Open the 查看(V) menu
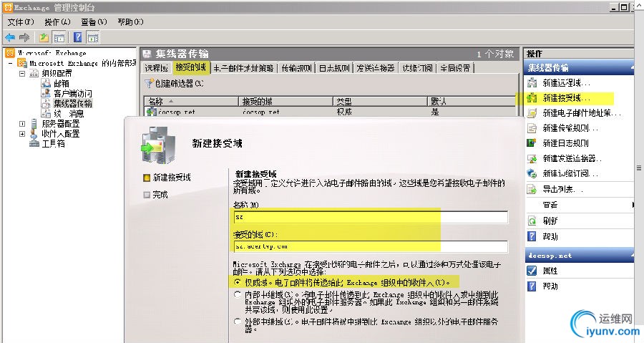This screenshot has width=644, height=343. click(x=94, y=21)
